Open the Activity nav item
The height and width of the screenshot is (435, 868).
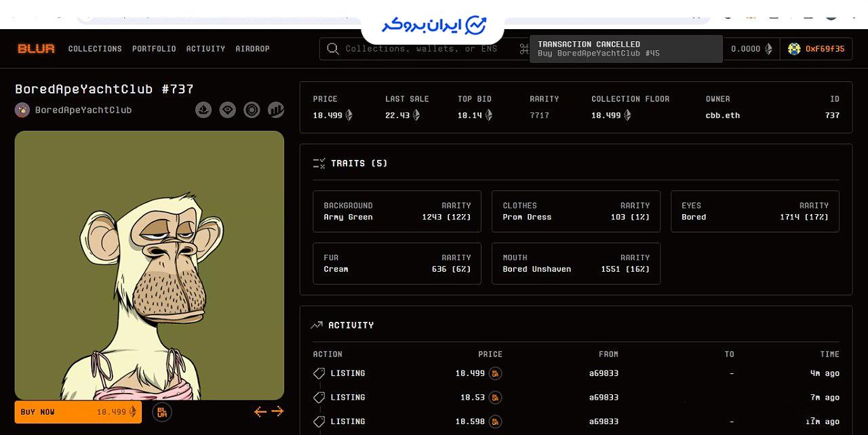click(x=205, y=49)
